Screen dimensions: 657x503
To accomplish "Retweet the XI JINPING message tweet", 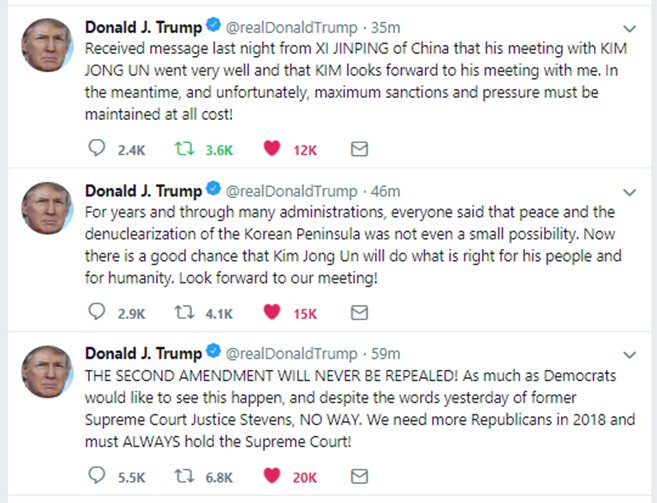I will pyautogui.click(x=183, y=149).
